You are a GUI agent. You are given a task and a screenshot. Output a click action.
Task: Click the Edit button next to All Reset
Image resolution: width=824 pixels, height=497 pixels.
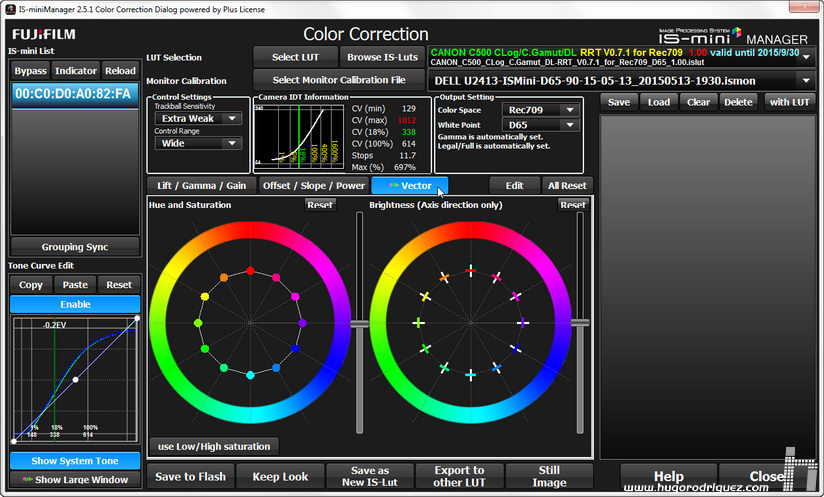pyautogui.click(x=514, y=185)
